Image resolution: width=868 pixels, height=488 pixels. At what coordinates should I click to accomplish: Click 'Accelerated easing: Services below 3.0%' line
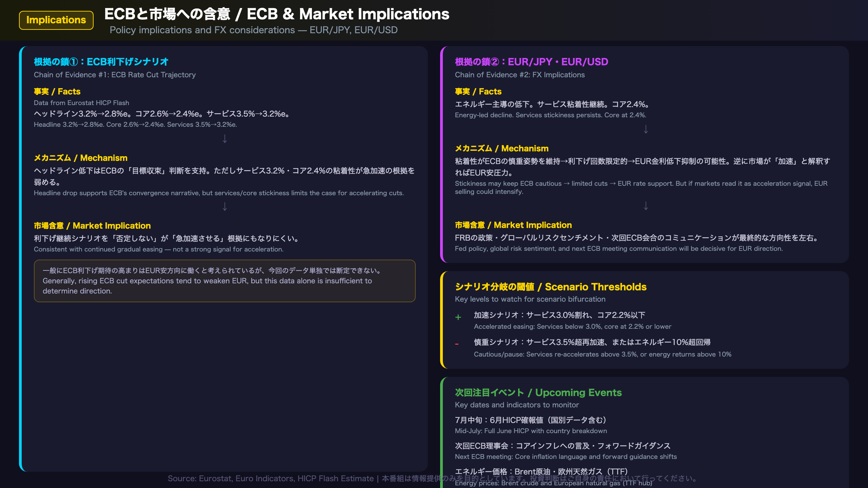pyautogui.click(x=573, y=327)
